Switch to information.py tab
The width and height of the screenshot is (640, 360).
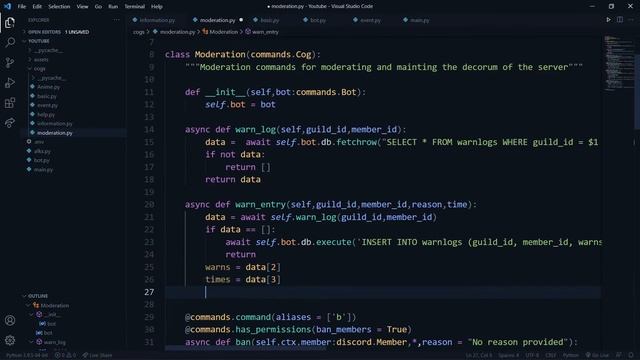pos(154,20)
